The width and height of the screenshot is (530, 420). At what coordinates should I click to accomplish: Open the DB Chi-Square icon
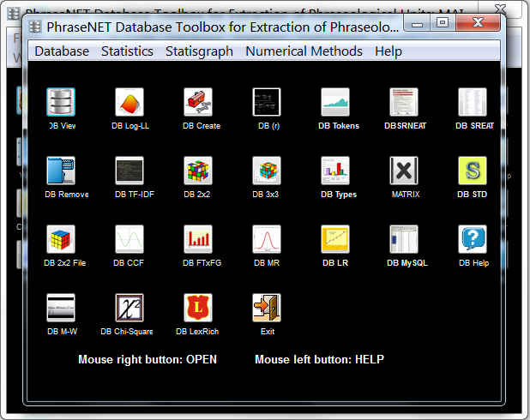[x=129, y=308]
